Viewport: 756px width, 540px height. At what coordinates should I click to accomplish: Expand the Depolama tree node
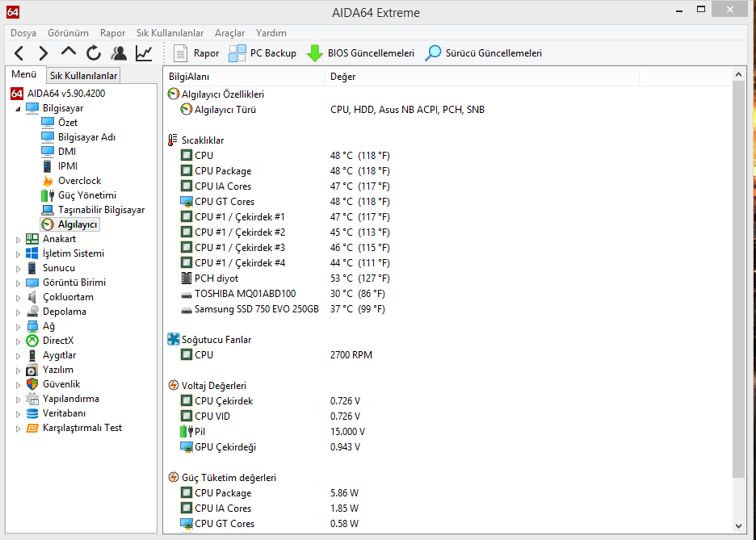click(18, 312)
